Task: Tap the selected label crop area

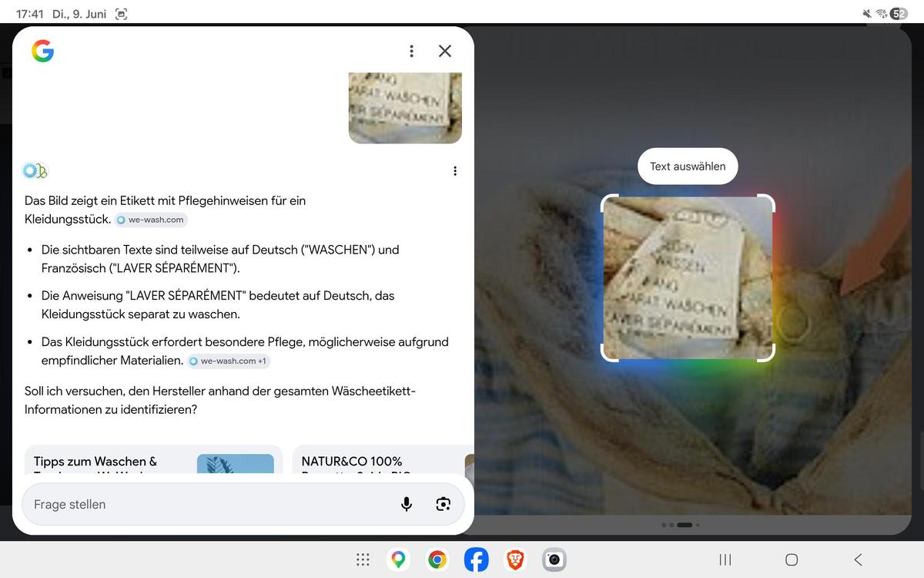Action: click(x=688, y=277)
